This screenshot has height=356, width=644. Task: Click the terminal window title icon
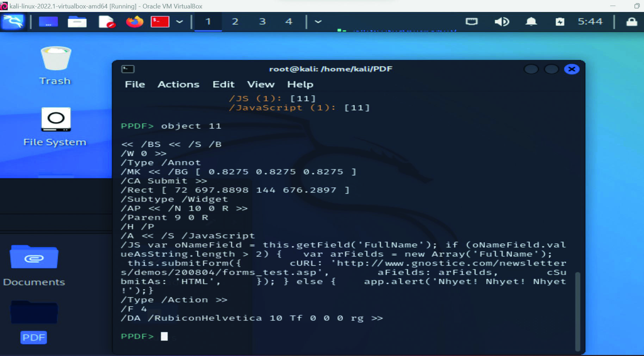(x=128, y=69)
